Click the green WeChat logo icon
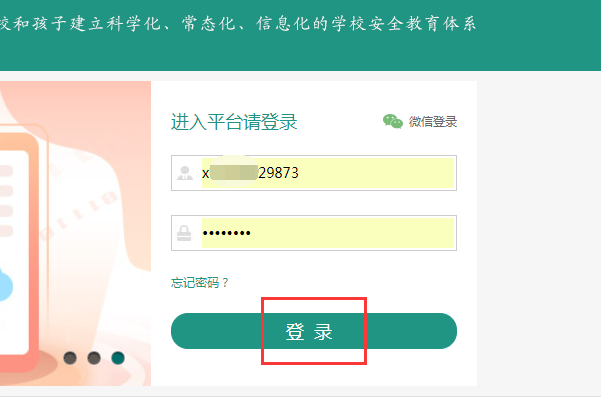601x401 pixels. tap(392, 122)
